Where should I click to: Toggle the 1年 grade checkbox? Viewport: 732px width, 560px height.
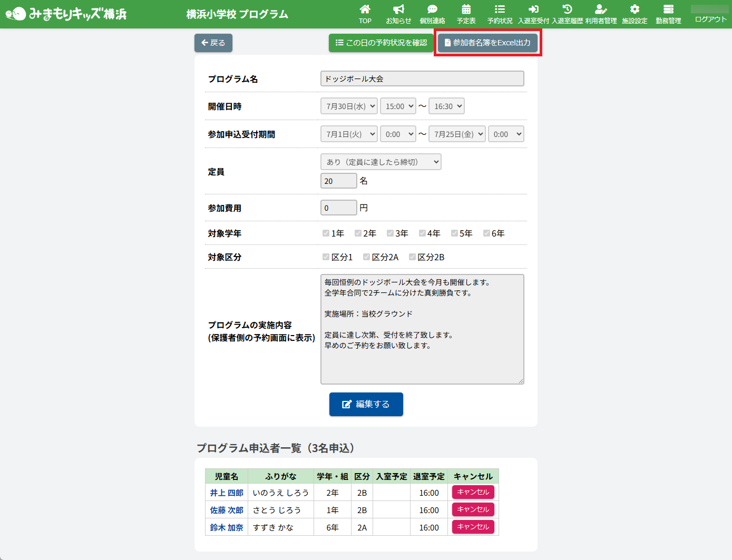[x=326, y=233]
